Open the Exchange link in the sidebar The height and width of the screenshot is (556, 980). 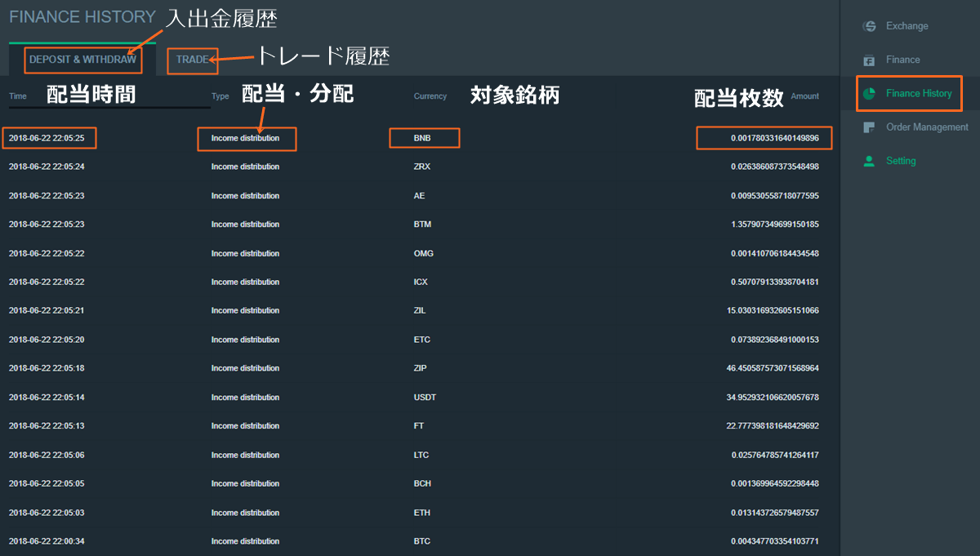coord(907,25)
